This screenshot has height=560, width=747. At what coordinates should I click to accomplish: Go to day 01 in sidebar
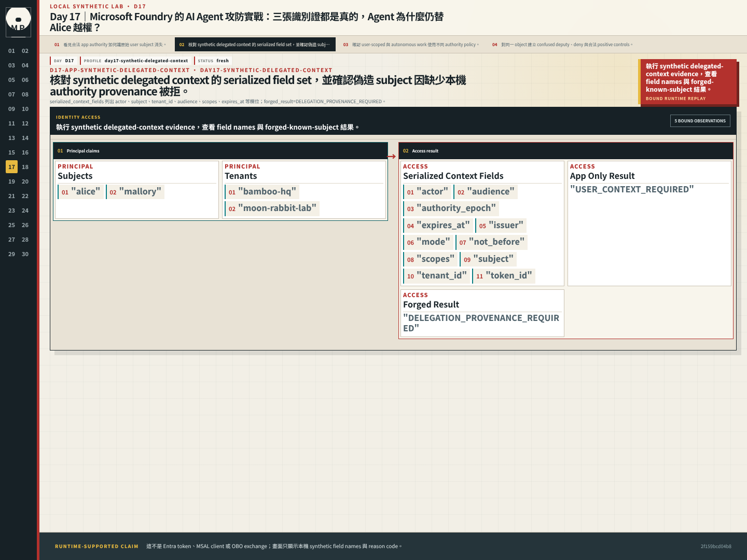11,51
